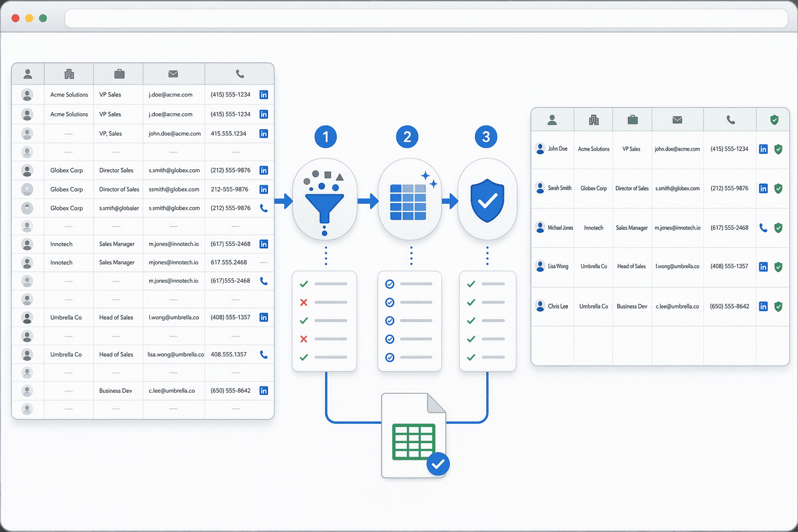798x532 pixels.
Task: Select the "mjones@innotech.io" email cell
Action: point(174,263)
